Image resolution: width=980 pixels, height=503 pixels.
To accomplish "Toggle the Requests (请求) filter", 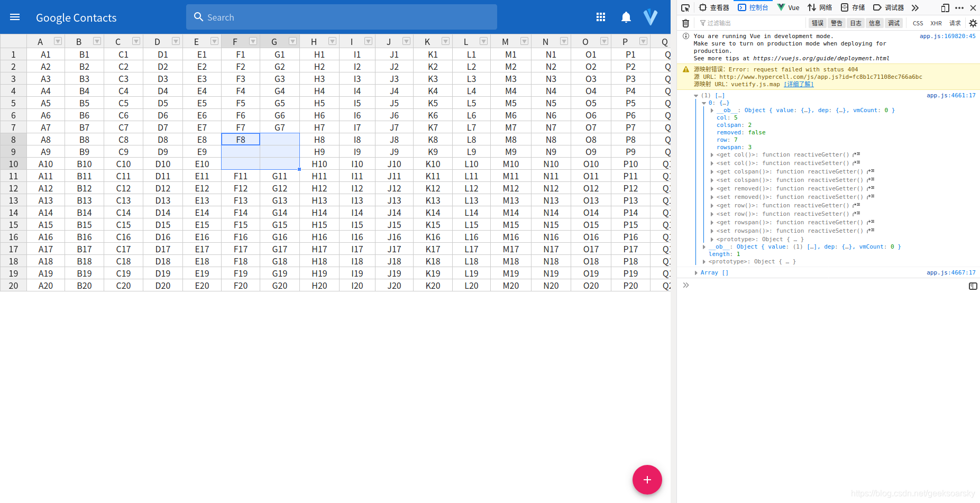I will (955, 23).
